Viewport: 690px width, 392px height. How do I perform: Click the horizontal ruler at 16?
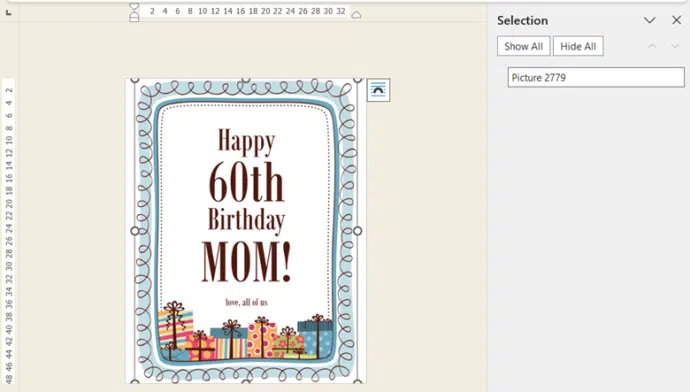240,11
